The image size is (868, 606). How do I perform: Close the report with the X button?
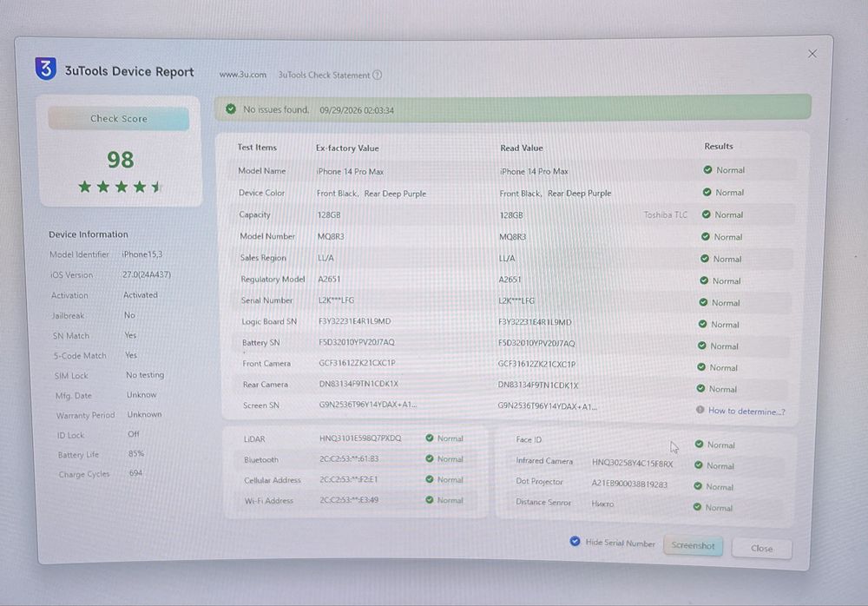click(812, 54)
